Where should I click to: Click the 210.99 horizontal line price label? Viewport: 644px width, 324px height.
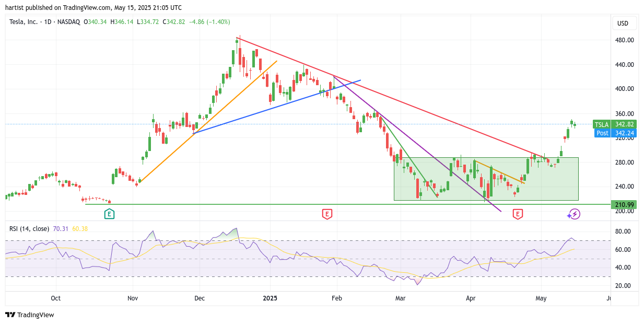[624, 204]
